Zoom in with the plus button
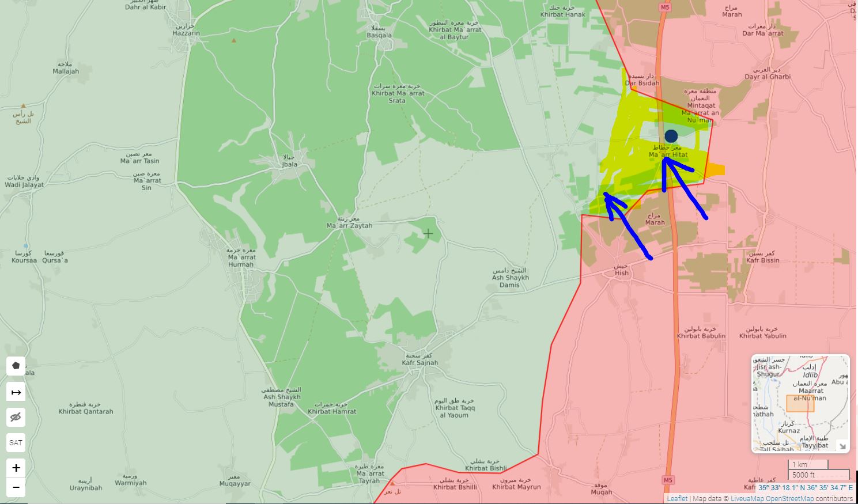Image resolution: width=858 pixels, height=504 pixels. tap(16, 468)
